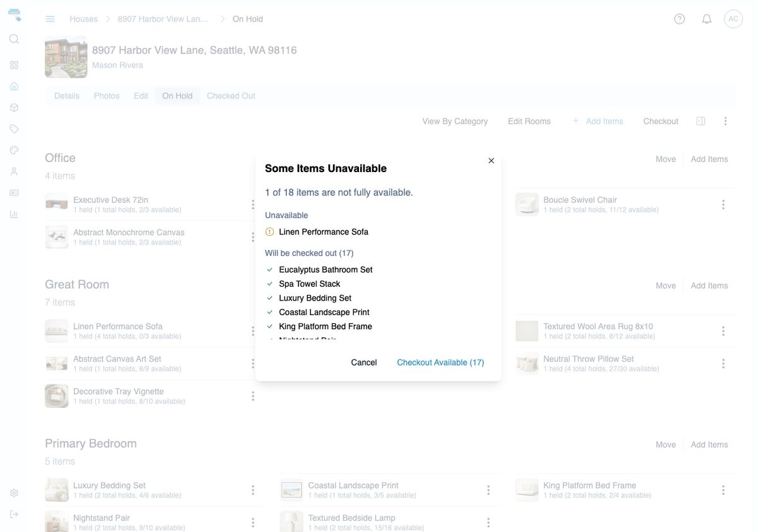Open options menu for King Platform Bed Frame row
Image resolution: width=757 pixels, height=532 pixels.
pos(723,490)
